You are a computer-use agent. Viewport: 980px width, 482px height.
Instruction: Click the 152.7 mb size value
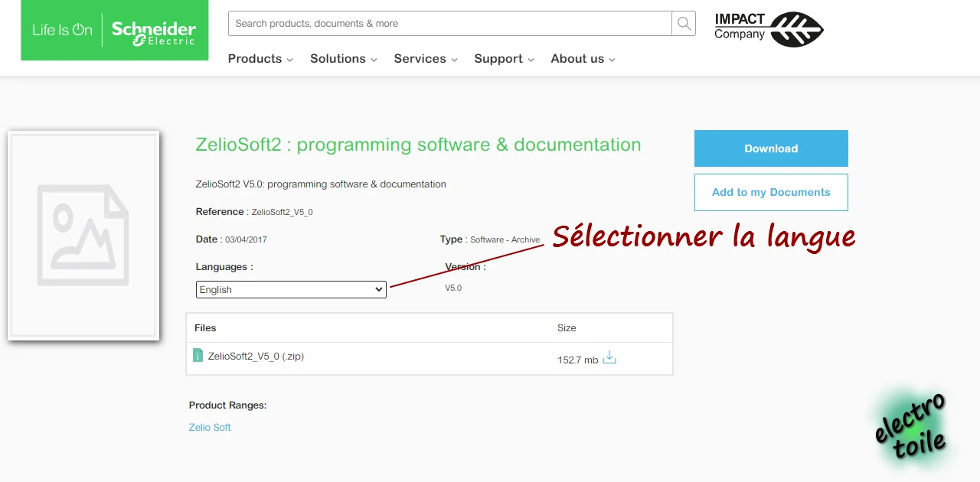pyautogui.click(x=578, y=360)
